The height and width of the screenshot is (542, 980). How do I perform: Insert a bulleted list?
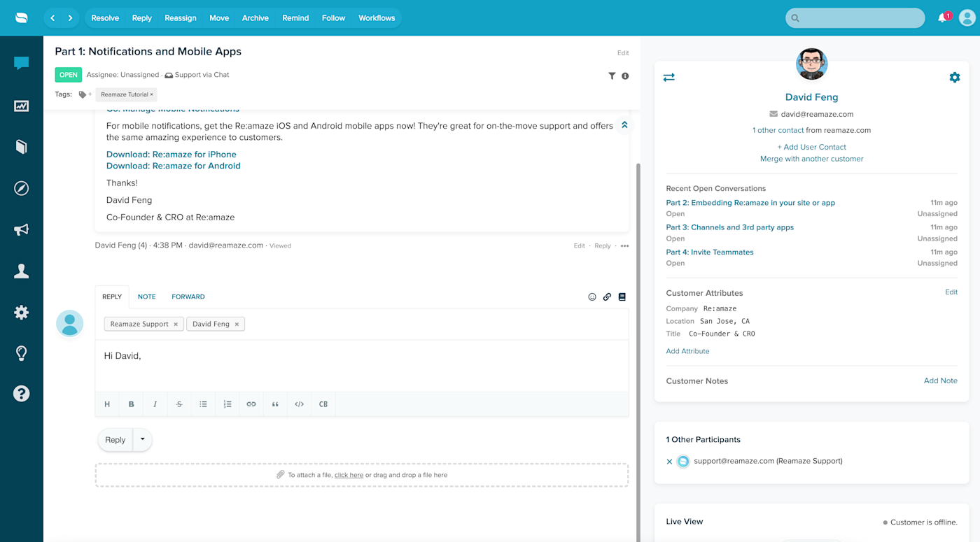click(x=203, y=404)
